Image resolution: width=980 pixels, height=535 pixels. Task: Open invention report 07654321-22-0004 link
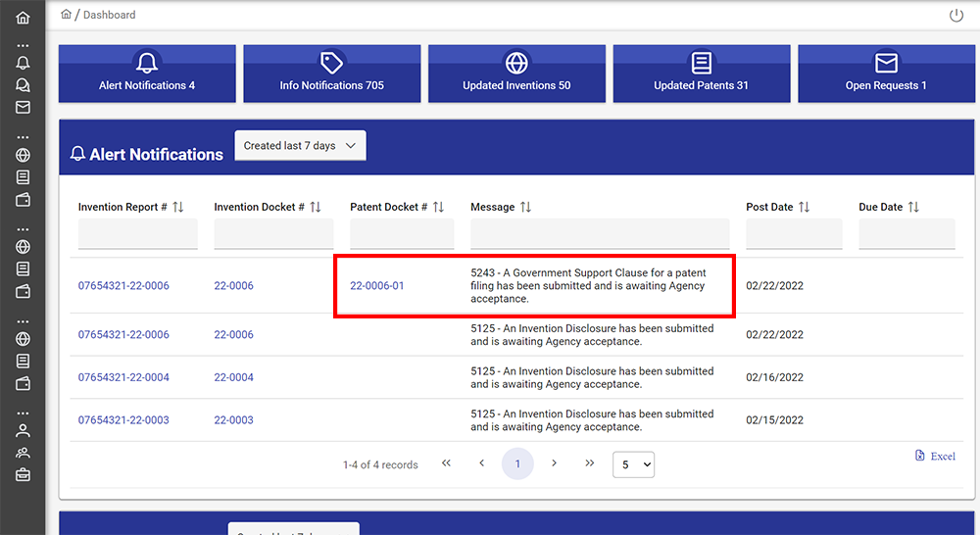pos(123,377)
